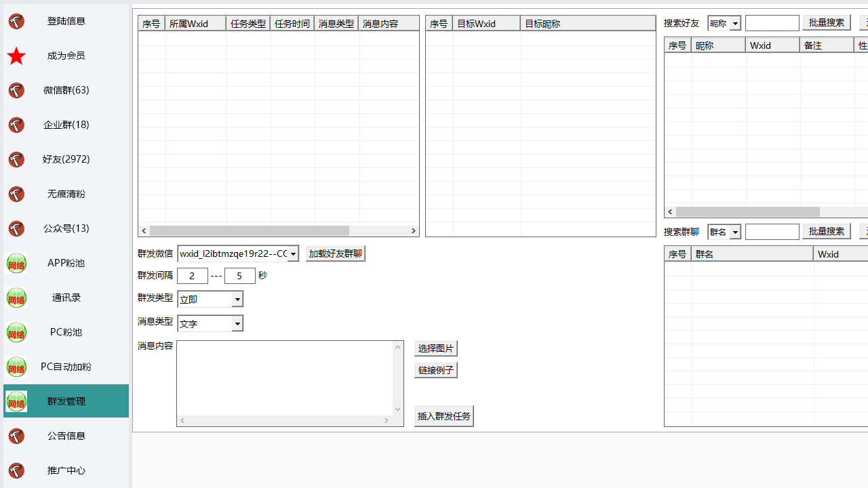This screenshot has height=488, width=868.
Task: Expand the 群发类型 dropdown showing 立即
Action: (x=237, y=300)
